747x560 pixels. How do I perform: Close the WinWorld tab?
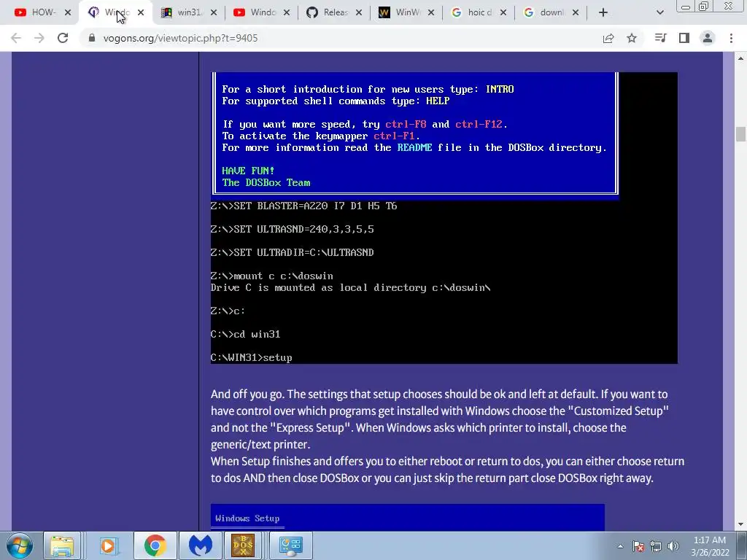click(431, 13)
